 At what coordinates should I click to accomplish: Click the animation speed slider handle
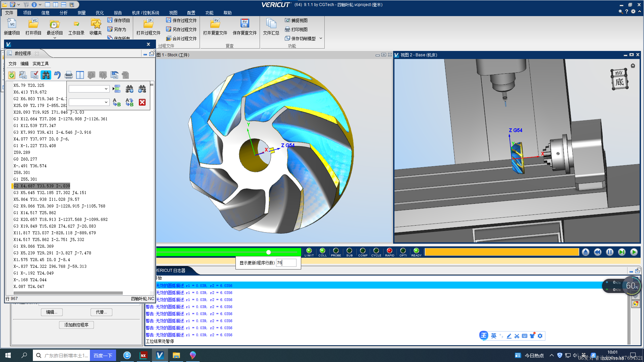tap(268, 252)
